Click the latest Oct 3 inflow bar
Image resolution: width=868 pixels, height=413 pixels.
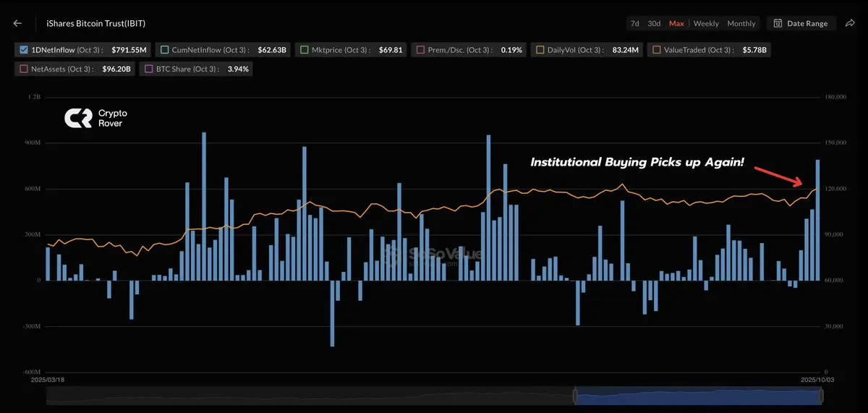(x=817, y=220)
